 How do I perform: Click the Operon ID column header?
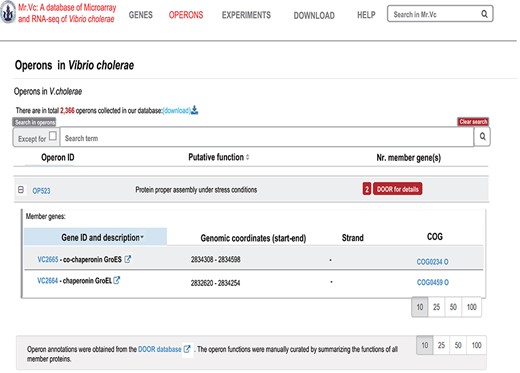tap(58, 157)
